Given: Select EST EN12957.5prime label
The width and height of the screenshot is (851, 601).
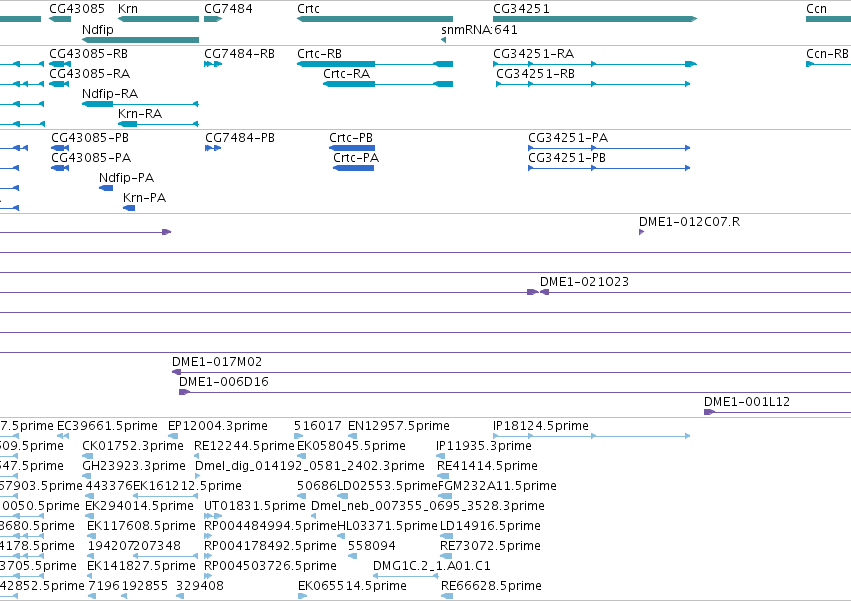Looking at the screenshot, I should [398, 426].
